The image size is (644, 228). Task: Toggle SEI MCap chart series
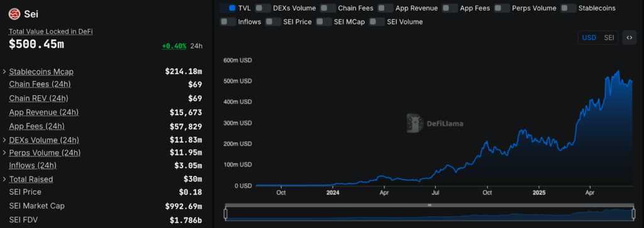point(324,22)
